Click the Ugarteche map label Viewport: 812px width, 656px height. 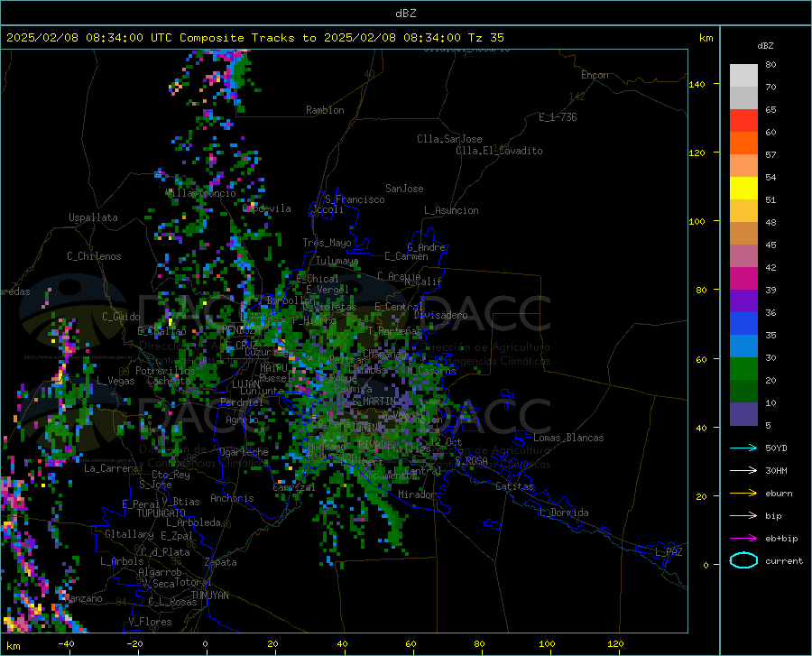pyautogui.click(x=244, y=452)
